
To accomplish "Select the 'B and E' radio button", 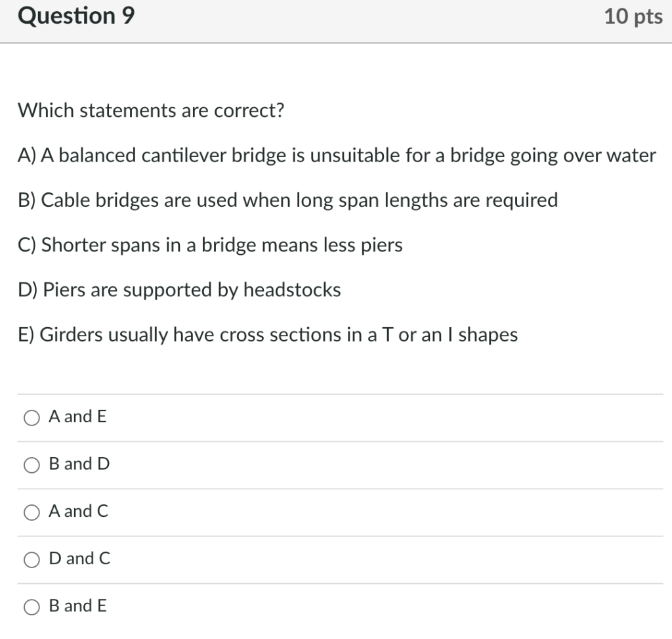I will tap(32, 607).
